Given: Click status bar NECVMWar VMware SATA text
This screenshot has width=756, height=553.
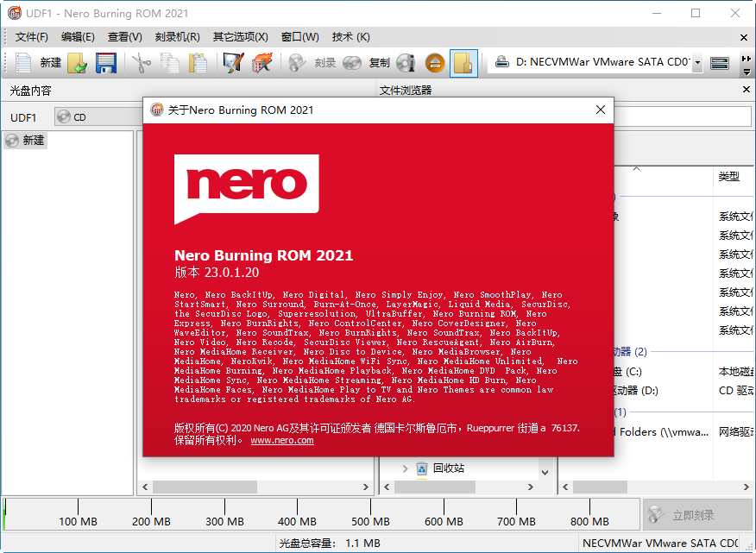Looking at the screenshot, I should pos(659,544).
